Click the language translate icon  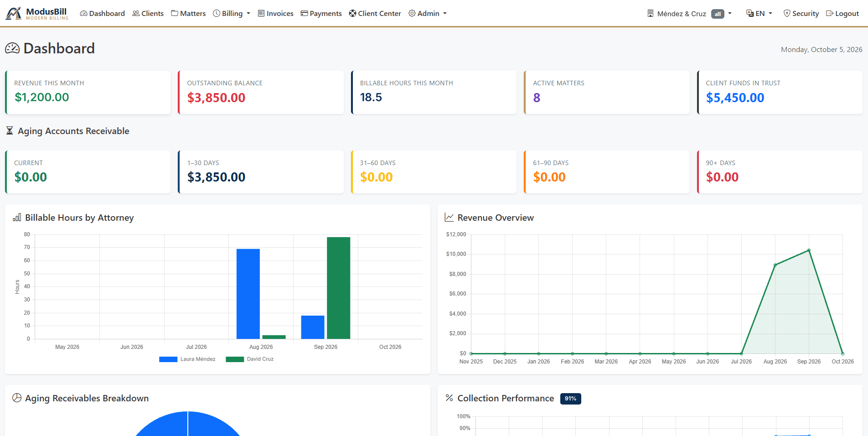750,14
